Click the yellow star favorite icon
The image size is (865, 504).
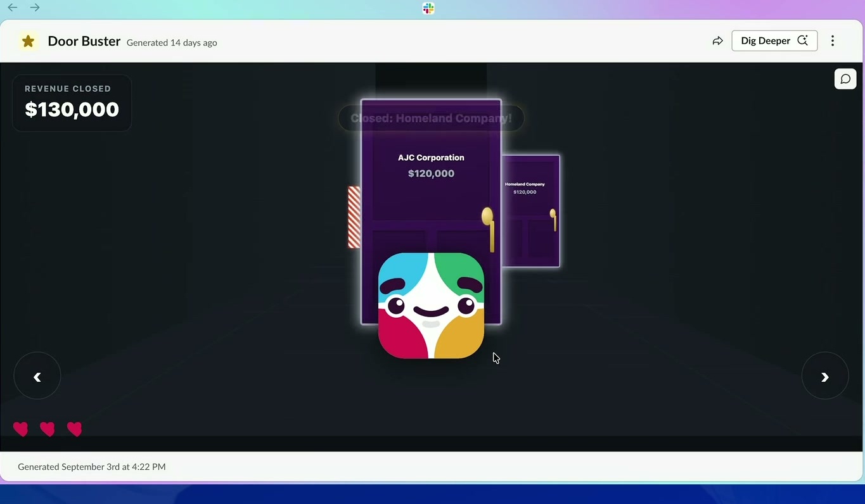(28, 41)
